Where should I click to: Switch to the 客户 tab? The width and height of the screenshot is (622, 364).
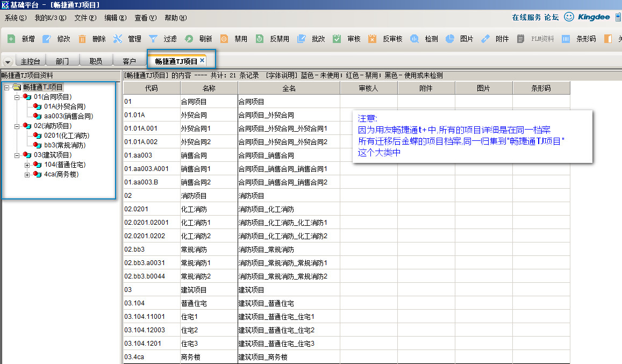[129, 61]
